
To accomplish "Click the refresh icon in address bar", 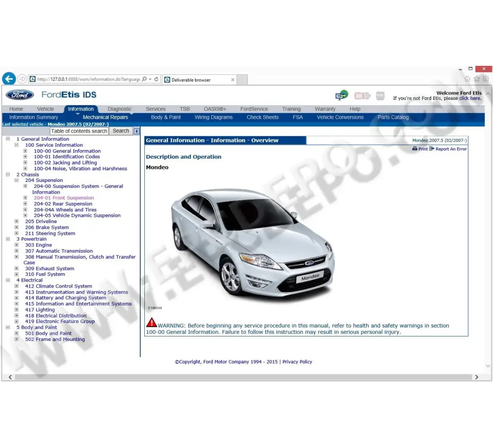I will click(156, 79).
